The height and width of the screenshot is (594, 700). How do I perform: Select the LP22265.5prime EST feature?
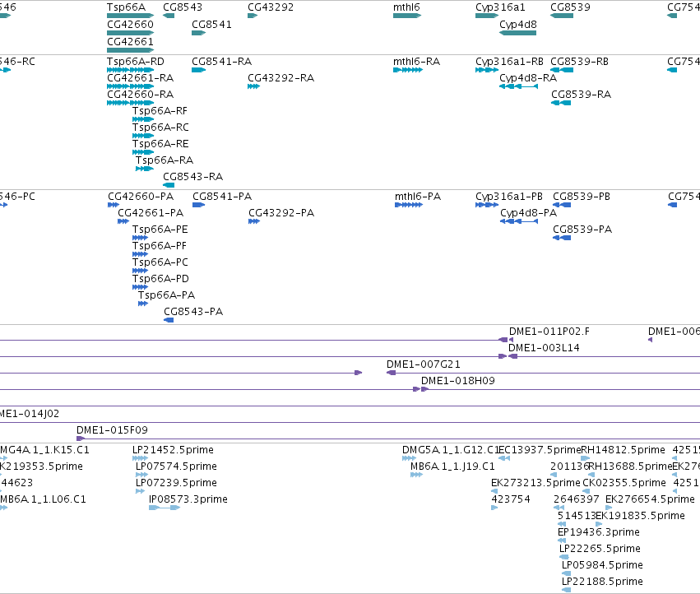564,557
